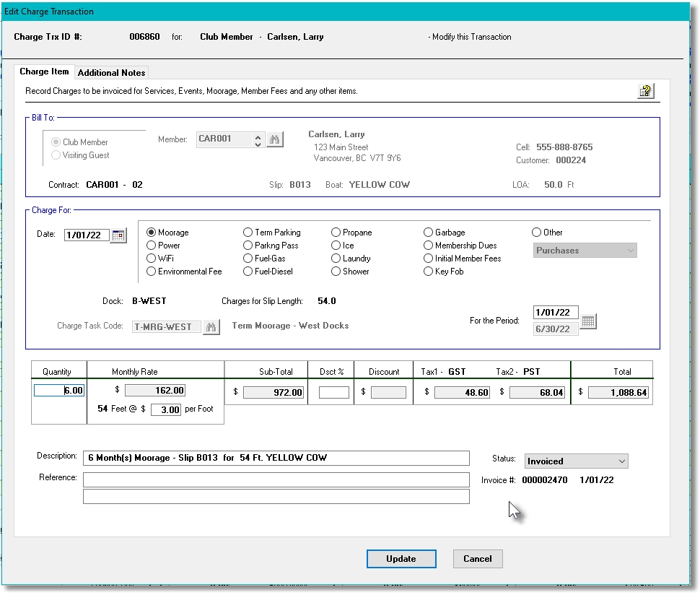Select the Membership Dues charge option
Screen dimensions: 700x595
click(429, 245)
